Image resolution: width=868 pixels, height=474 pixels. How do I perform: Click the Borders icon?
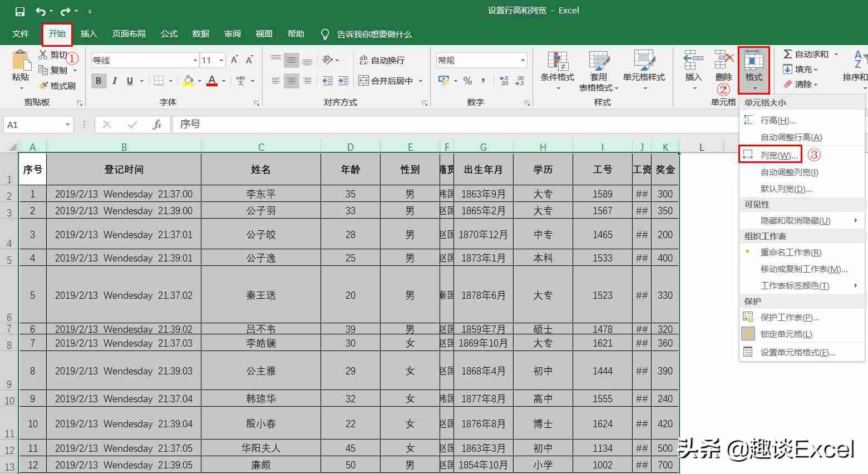[159, 81]
